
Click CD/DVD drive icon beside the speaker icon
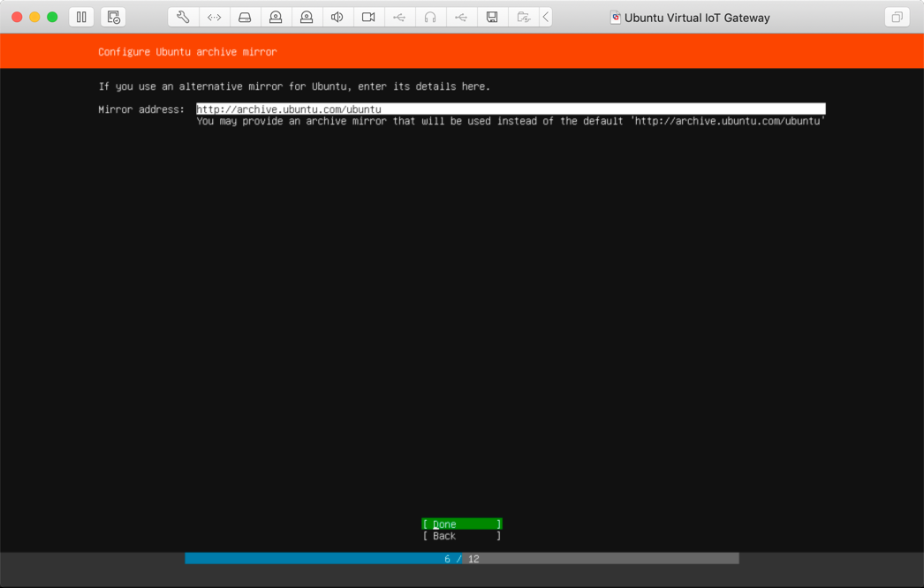pyautogui.click(x=307, y=17)
